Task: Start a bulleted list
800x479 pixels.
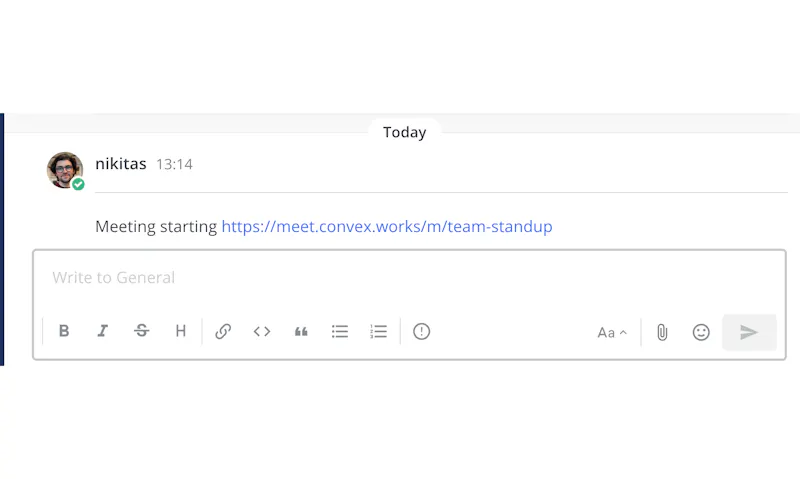Action: pos(340,332)
